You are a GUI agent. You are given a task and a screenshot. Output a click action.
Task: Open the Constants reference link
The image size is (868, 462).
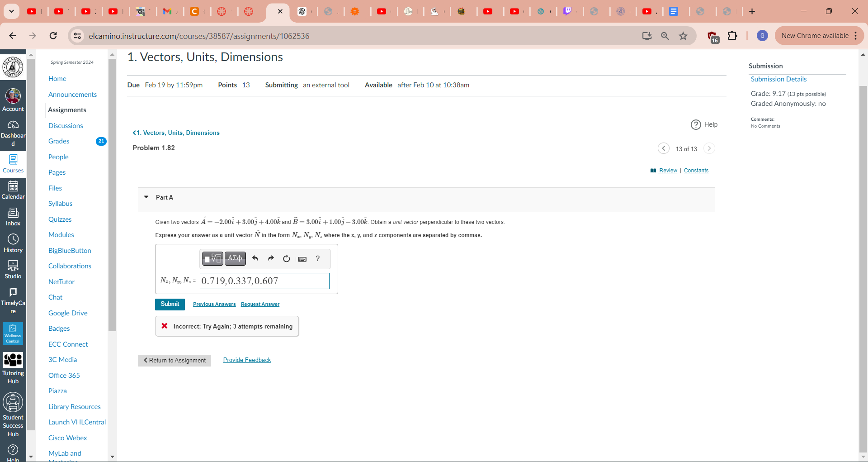(696, 170)
